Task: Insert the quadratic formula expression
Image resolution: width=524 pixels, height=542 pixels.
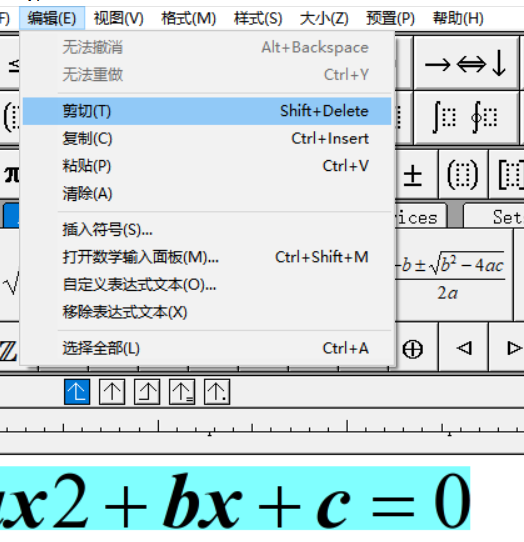Action: [453, 275]
